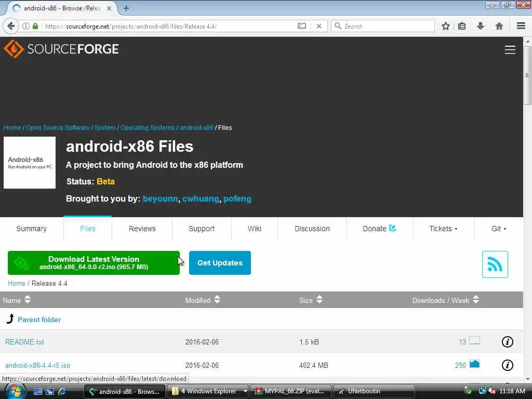Open the Support tab

(x=202, y=229)
